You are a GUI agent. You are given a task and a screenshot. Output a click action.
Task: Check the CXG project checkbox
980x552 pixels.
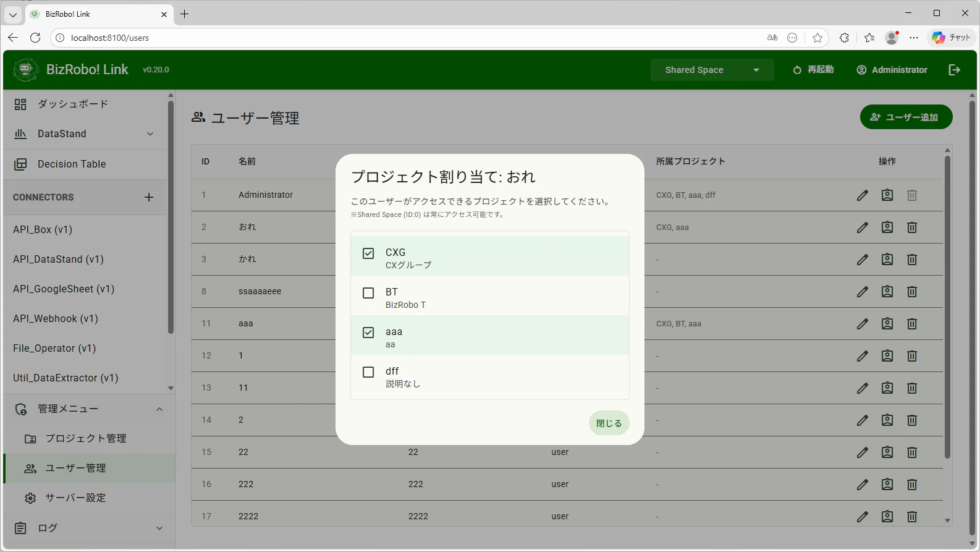(x=368, y=253)
